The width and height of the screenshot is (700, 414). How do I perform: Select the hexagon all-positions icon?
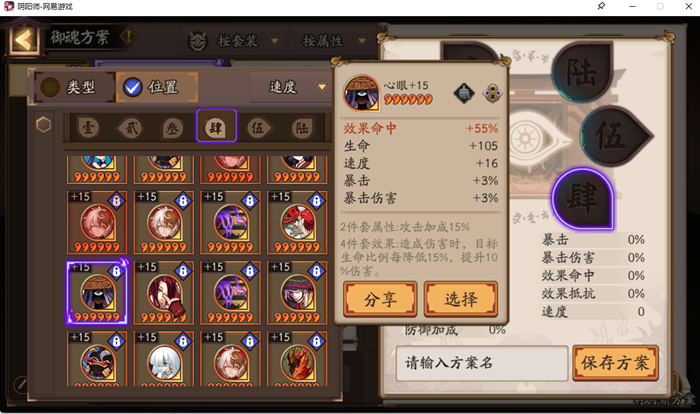(43, 125)
